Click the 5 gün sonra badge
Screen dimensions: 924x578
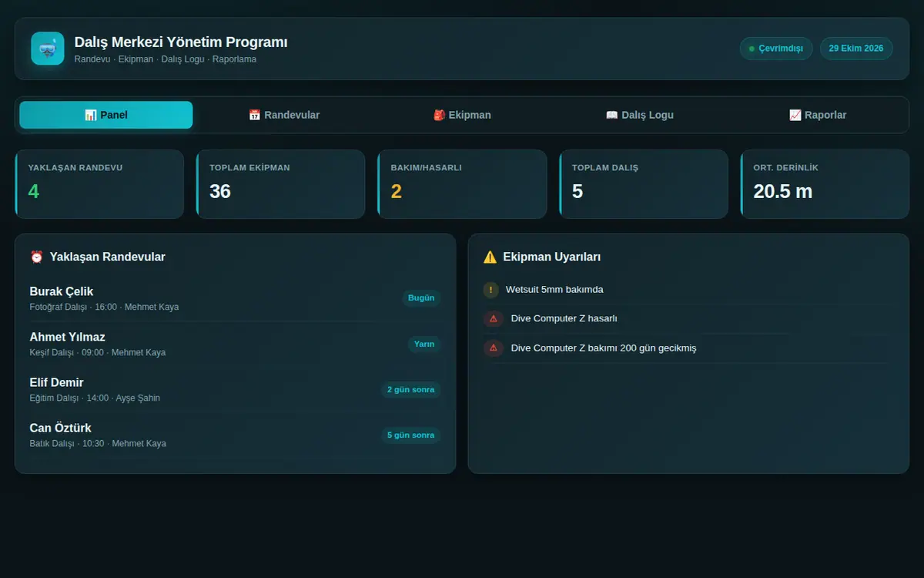pos(411,435)
